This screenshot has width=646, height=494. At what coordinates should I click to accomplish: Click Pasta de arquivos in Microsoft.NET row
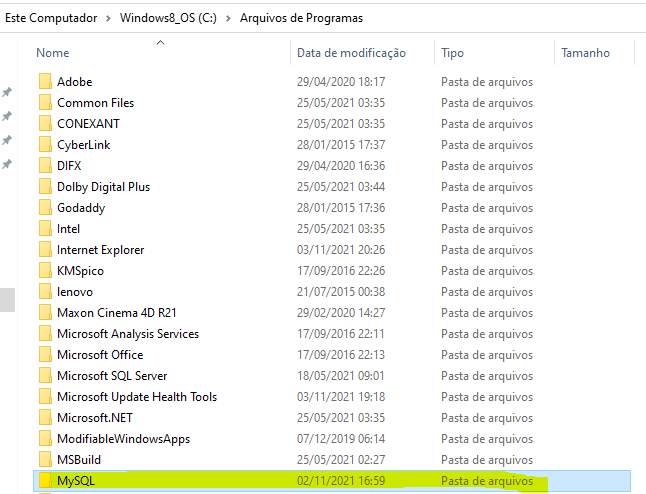(x=487, y=418)
